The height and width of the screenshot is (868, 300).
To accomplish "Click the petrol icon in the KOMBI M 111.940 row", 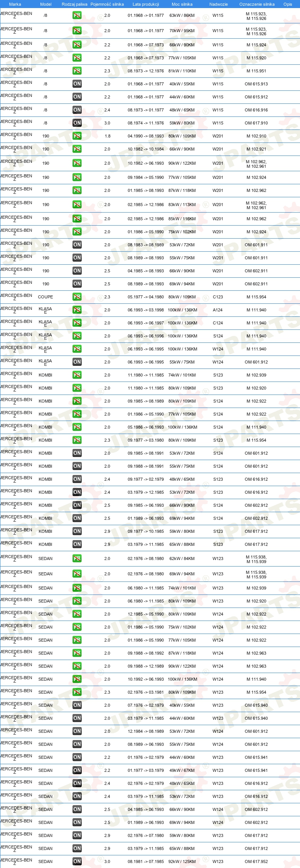I will click(77, 427).
